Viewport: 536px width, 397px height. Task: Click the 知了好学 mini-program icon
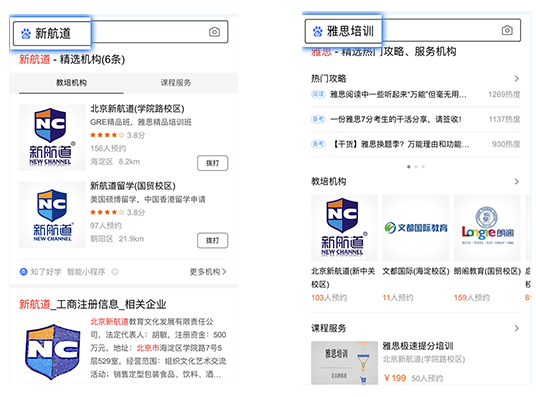click(23, 272)
